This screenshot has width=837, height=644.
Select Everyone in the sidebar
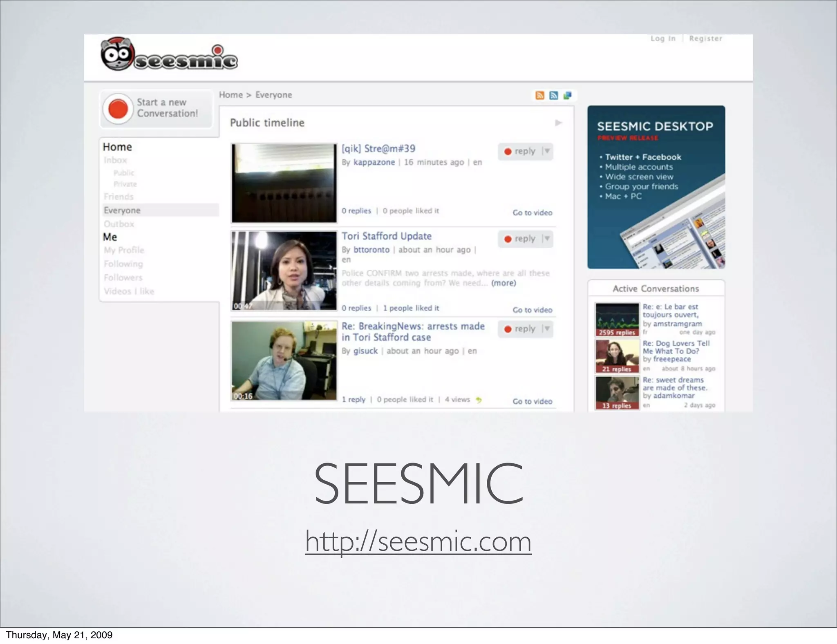pyautogui.click(x=161, y=210)
